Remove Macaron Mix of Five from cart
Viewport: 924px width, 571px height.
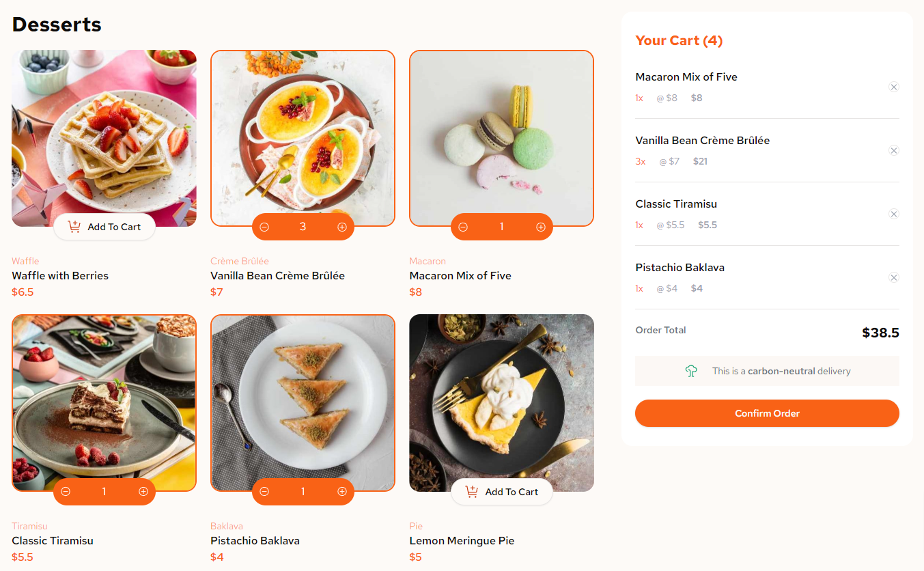pyautogui.click(x=894, y=87)
